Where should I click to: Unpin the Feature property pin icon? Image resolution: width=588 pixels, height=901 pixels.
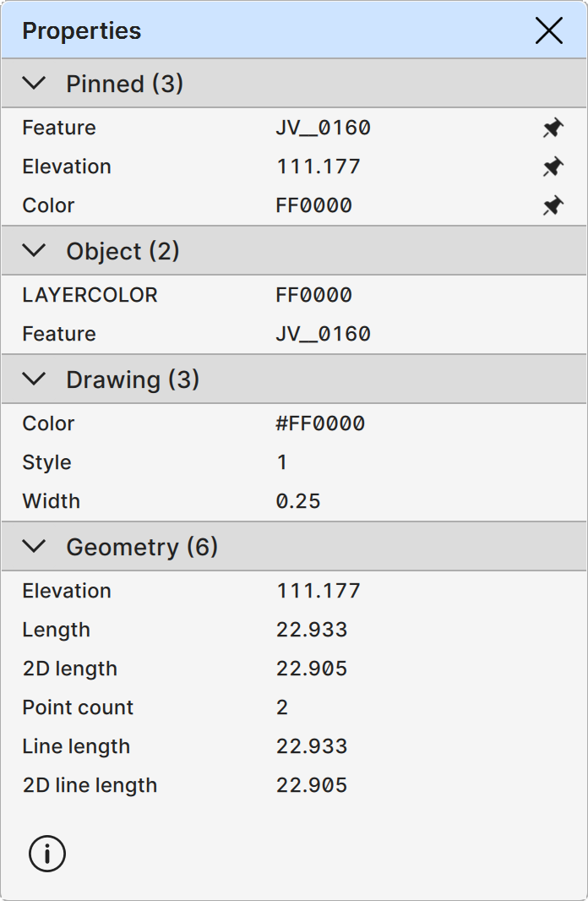[553, 128]
